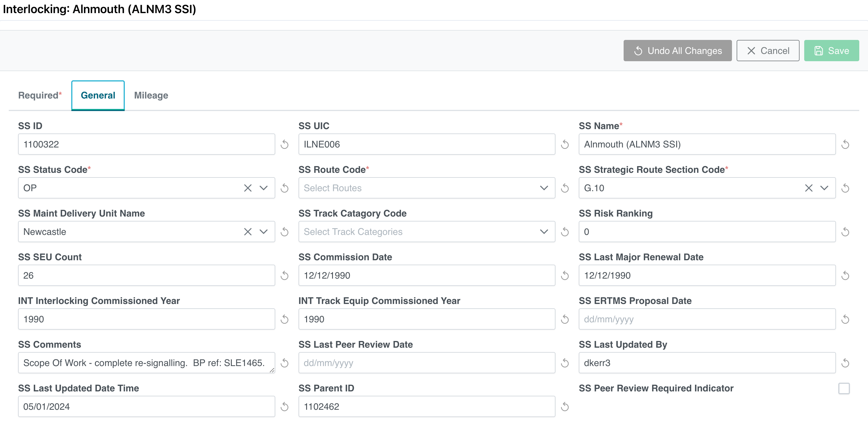
Task: Revert SS Name field using its undo icon
Action: point(845,145)
